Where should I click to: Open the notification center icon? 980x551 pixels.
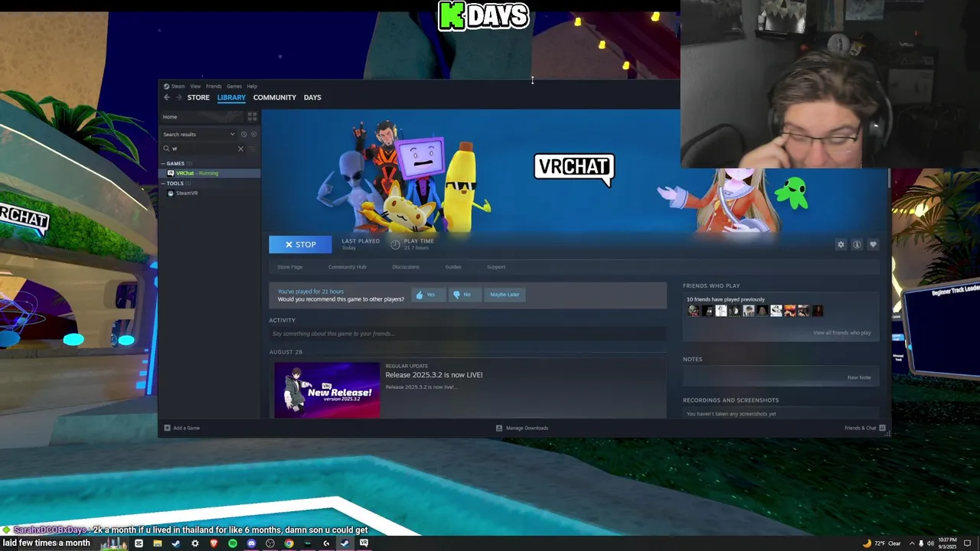coord(967,543)
